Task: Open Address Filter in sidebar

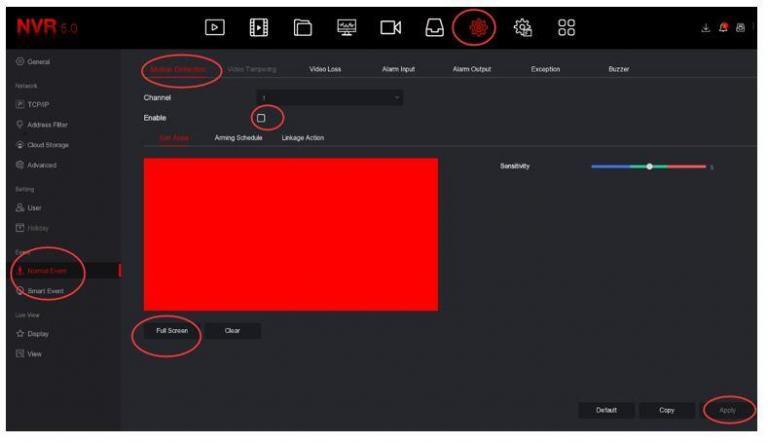Action: [x=42, y=124]
